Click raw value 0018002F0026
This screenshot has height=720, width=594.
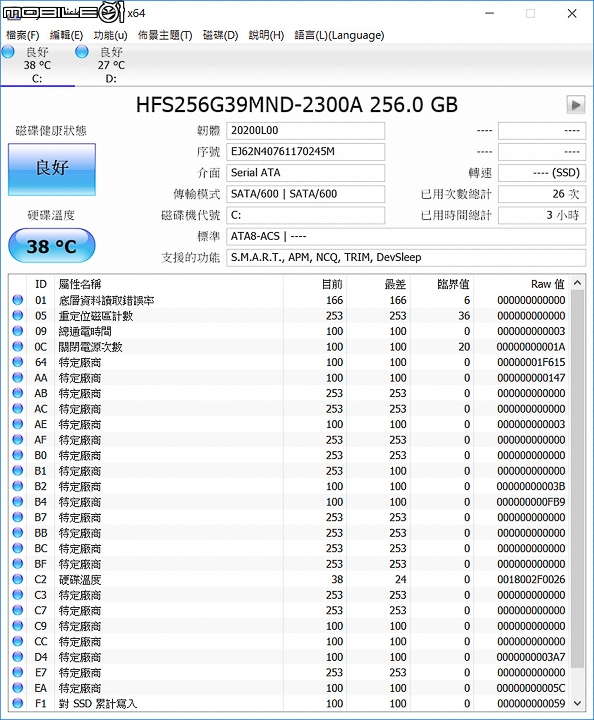click(x=531, y=579)
